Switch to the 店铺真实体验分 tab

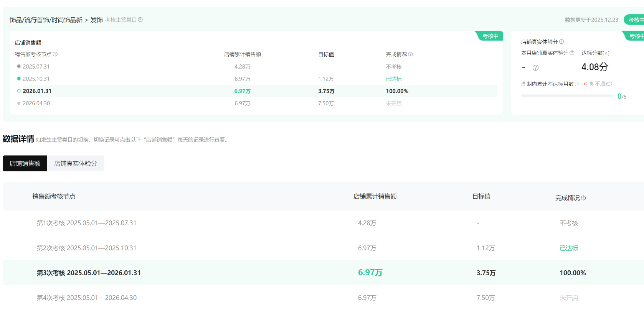76,163
